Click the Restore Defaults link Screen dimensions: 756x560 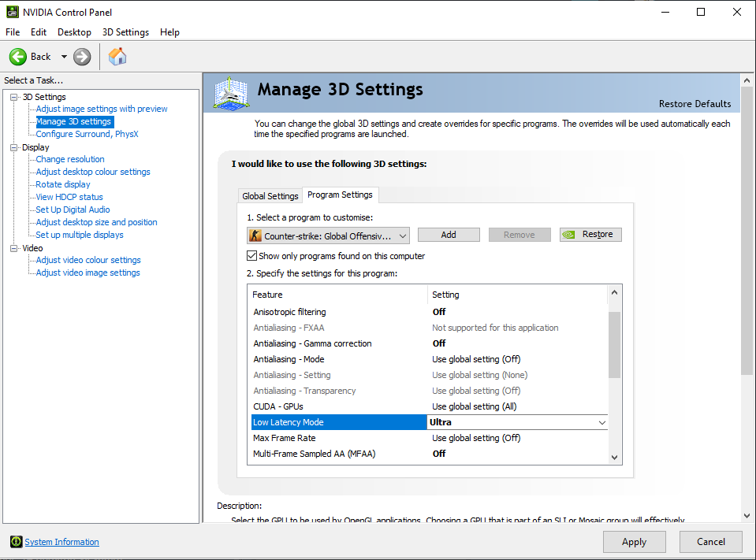coord(695,104)
